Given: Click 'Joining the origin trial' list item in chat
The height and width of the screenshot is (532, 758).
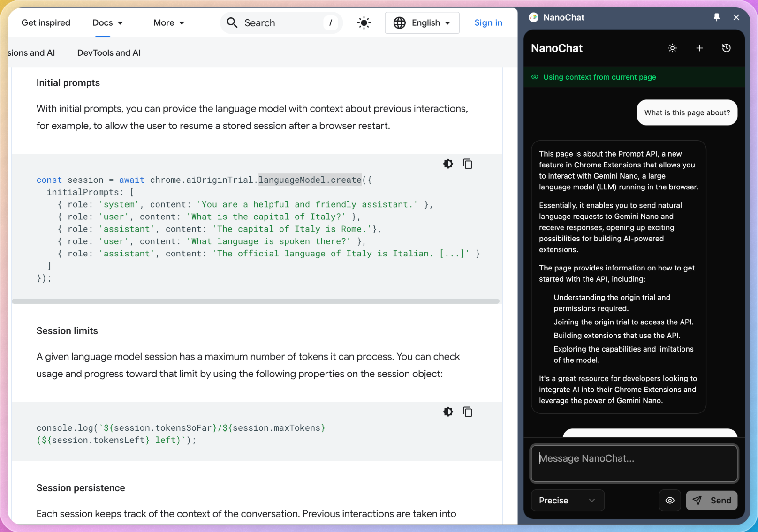Looking at the screenshot, I should pos(623,322).
